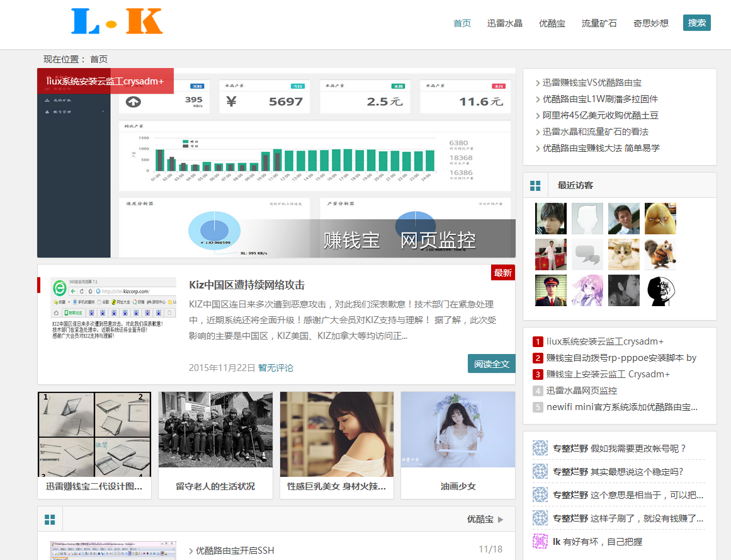
Task: Open the 性感巨乳美女 image card
Action: tap(337, 434)
